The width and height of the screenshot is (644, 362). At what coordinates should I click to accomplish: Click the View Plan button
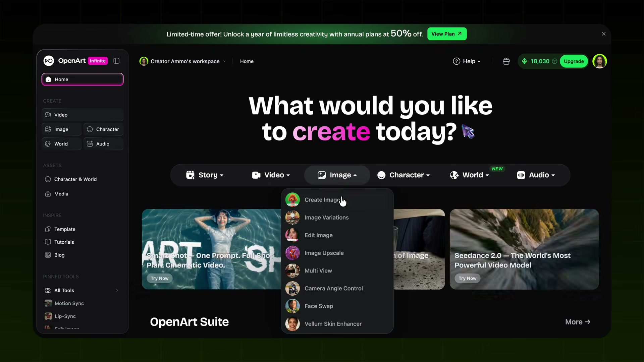pyautogui.click(x=447, y=34)
